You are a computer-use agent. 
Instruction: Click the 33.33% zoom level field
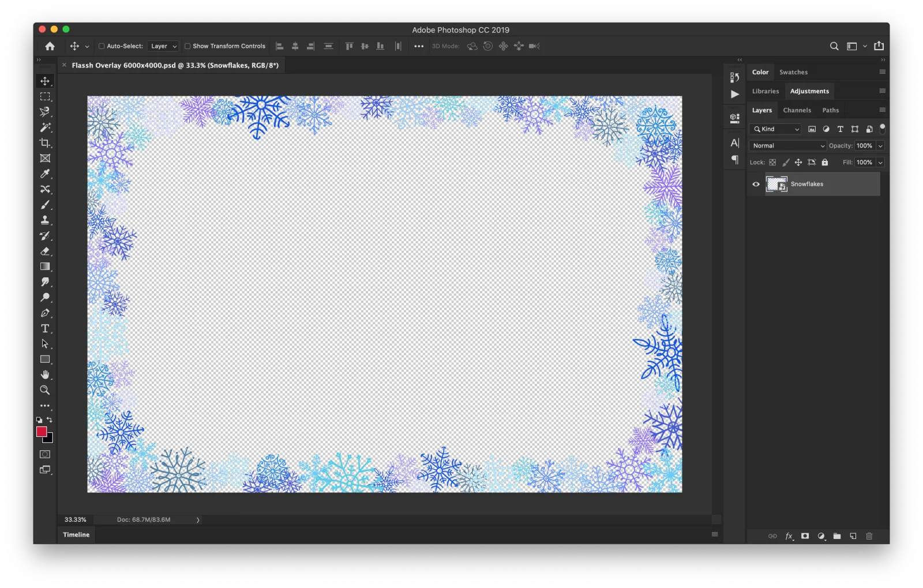coord(76,520)
